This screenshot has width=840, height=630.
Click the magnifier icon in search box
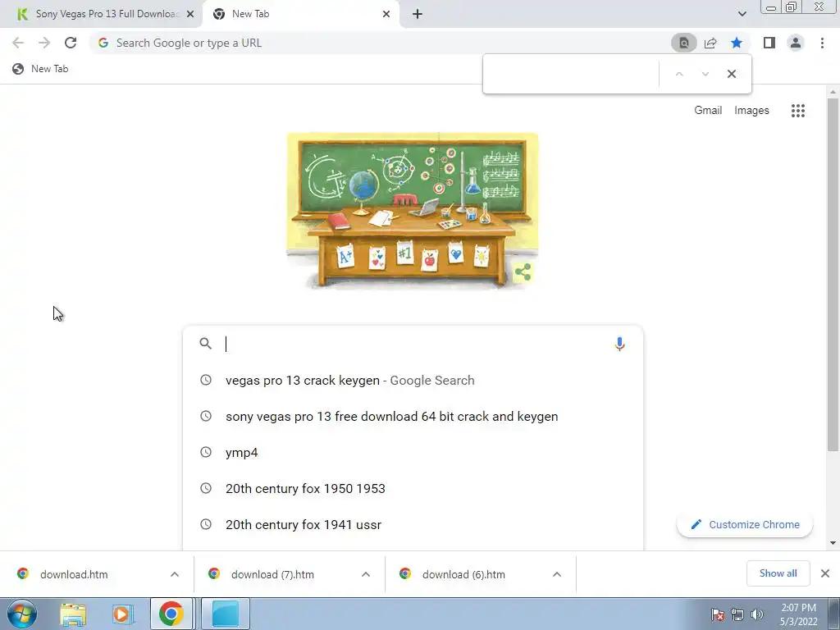[x=205, y=344]
